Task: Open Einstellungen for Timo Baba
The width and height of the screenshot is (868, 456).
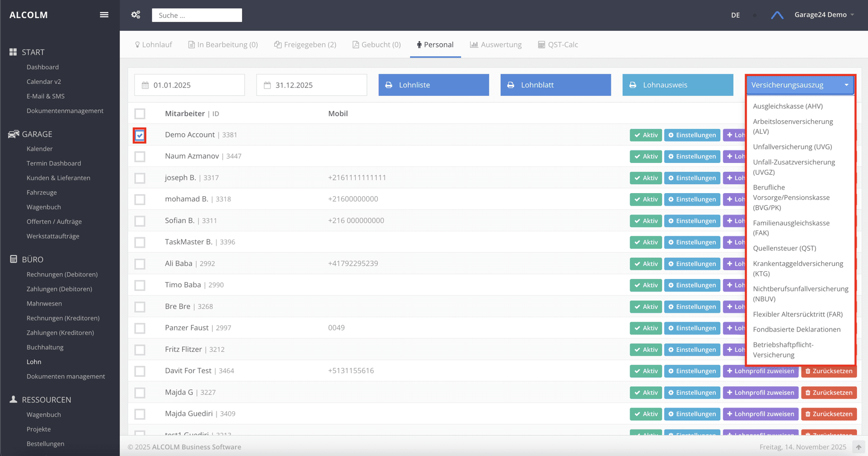Action: tap(692, 285)
